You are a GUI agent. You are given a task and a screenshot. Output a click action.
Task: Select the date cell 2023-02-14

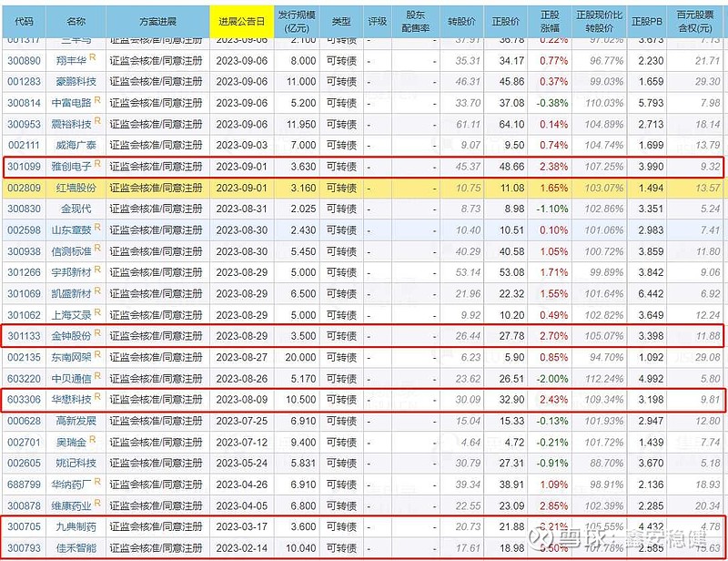242,548
